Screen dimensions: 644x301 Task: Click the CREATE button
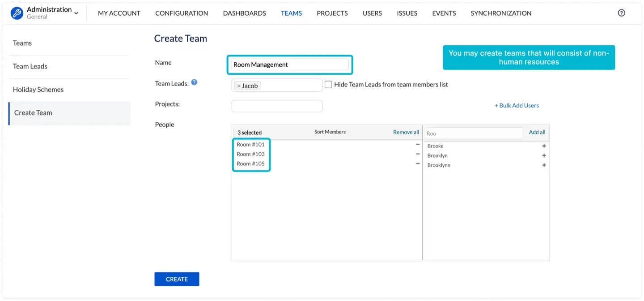click(176, 279)
